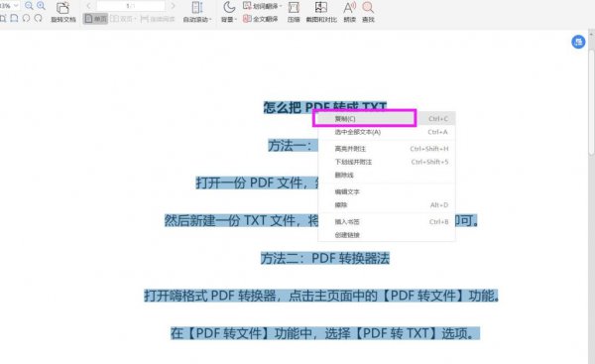Click the line 在【PDF 转文件】功能中
Screen dimensions: 595x364
(325, 333)
